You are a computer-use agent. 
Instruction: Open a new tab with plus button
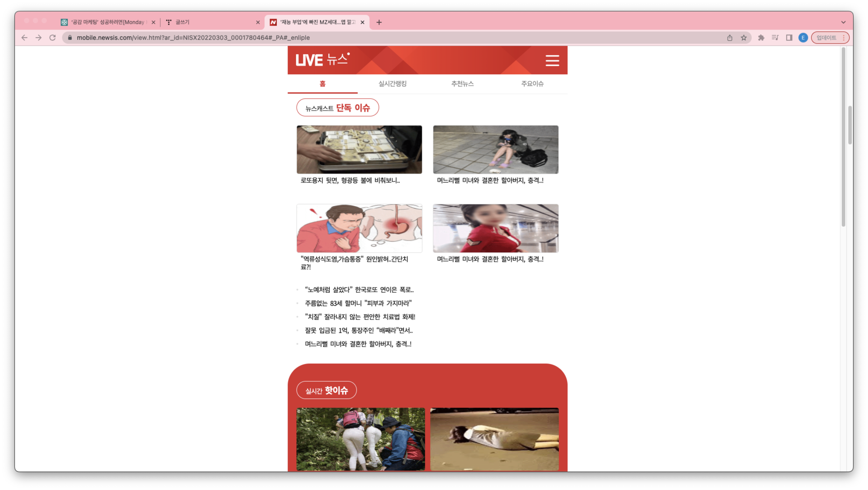click(379, 22)
